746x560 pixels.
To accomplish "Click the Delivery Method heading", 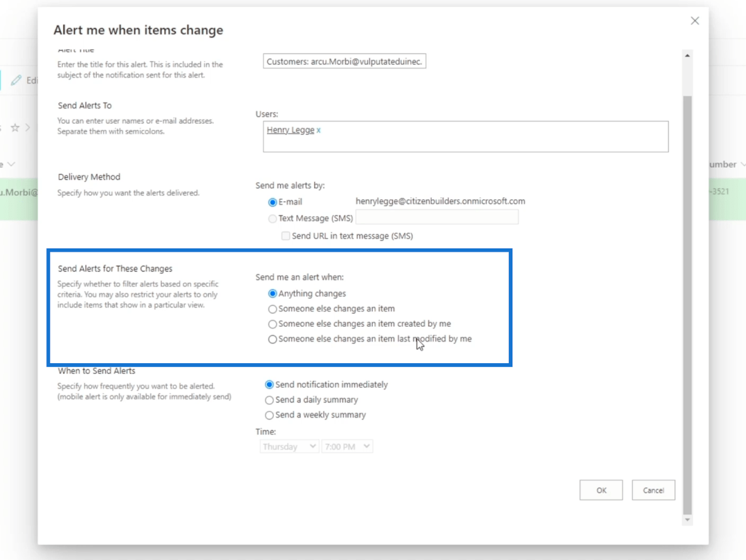I will (x=89, y=177).
